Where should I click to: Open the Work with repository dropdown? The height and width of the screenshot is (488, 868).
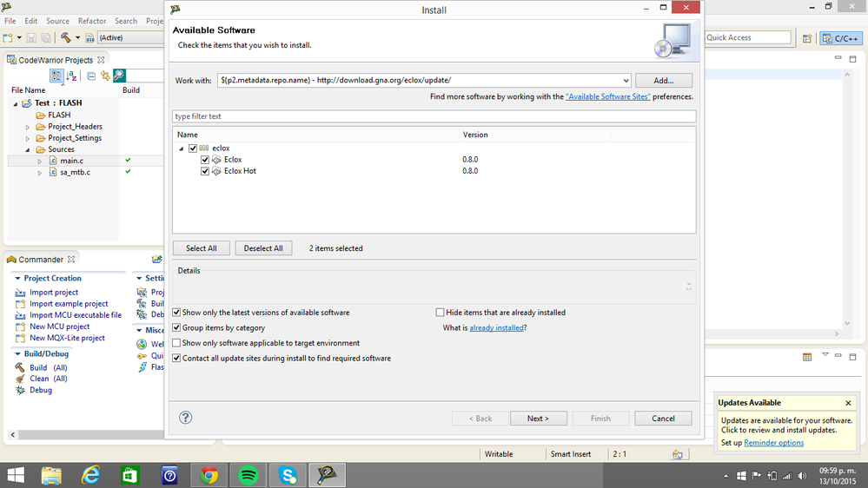pos(626,80)
